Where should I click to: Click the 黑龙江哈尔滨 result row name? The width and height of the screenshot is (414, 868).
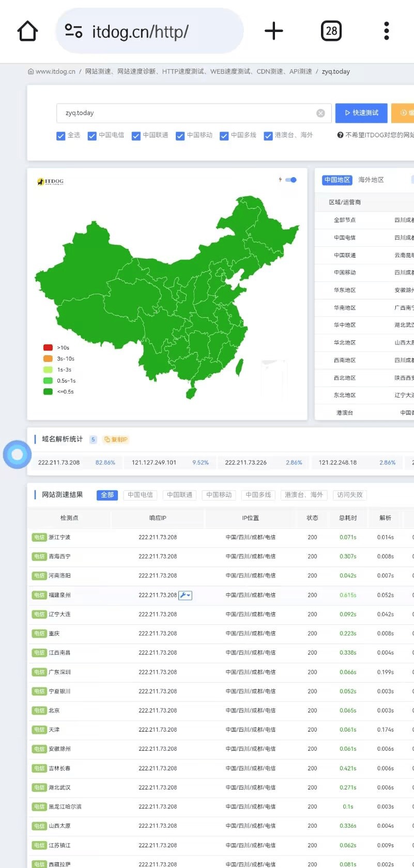click(65, 807)
